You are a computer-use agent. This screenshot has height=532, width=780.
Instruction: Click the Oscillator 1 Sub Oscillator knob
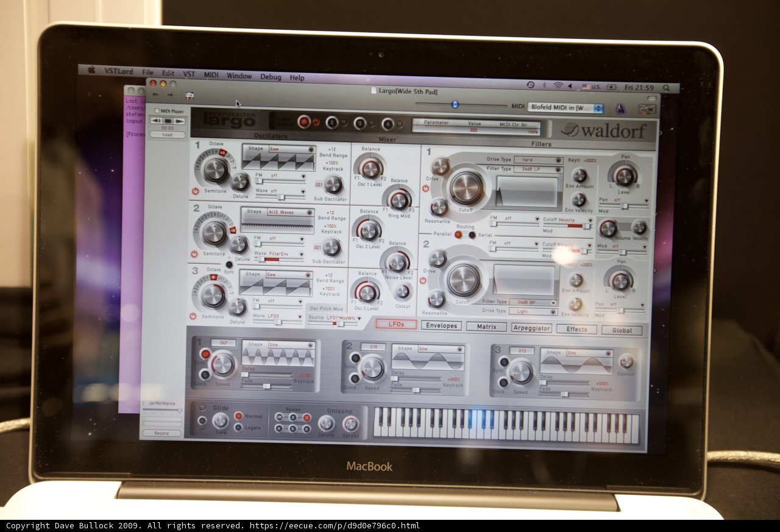(x=333, y=184)
